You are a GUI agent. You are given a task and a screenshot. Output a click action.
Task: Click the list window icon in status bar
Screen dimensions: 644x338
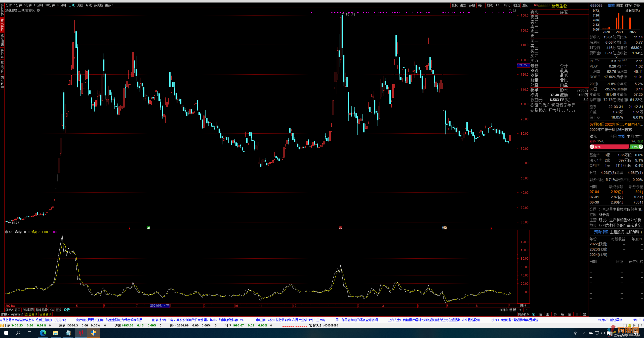[625, 325]
